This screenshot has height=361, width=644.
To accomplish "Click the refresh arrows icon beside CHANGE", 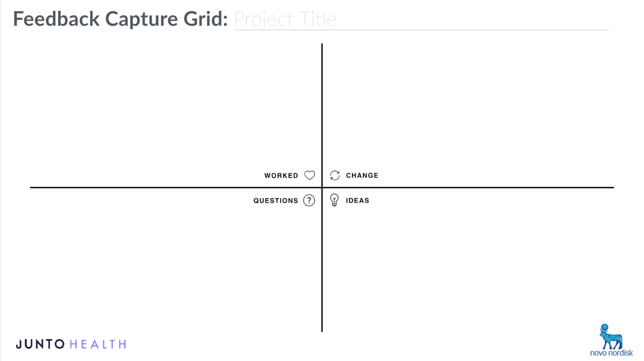I will 335,175.
